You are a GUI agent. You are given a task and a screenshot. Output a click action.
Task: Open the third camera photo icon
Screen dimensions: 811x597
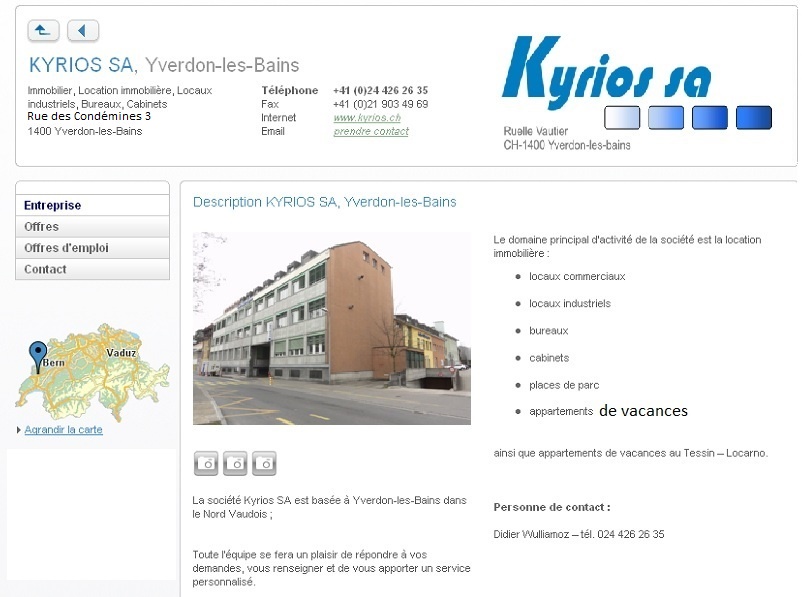(264, 463)
